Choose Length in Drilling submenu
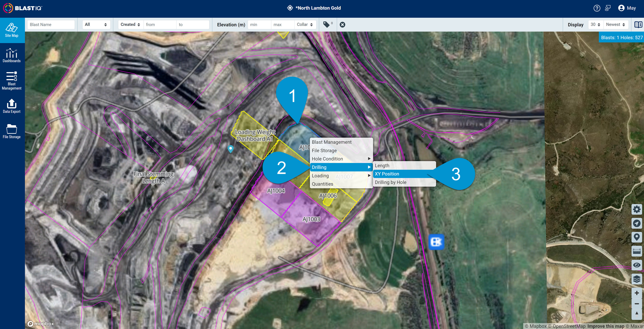Viewport: 644px width, 329px height. [x=404, y=166]
